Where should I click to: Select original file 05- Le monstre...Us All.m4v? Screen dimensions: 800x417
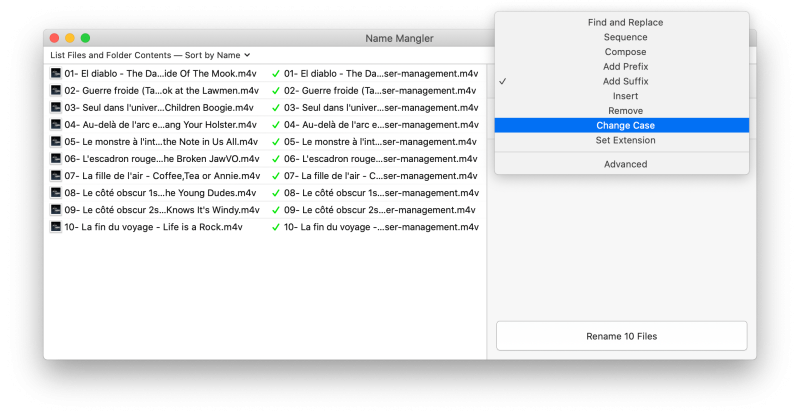tap(161, 141)
